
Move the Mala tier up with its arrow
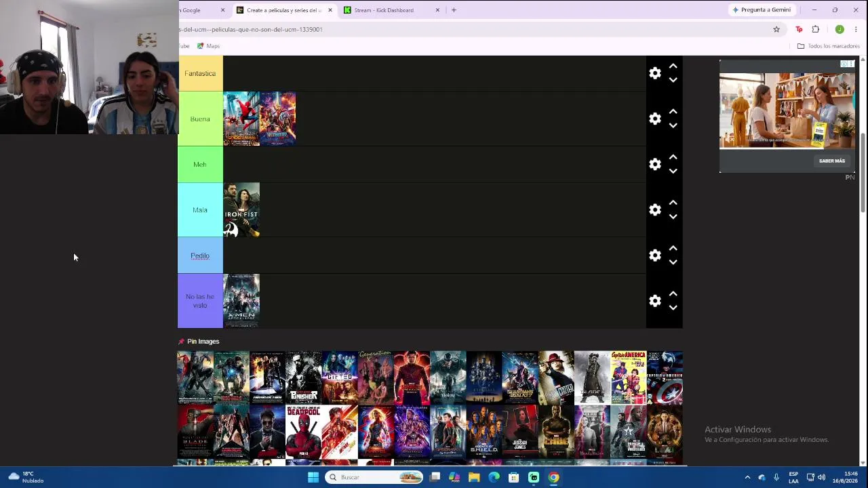pyautogui.click(x=673, y=203)
